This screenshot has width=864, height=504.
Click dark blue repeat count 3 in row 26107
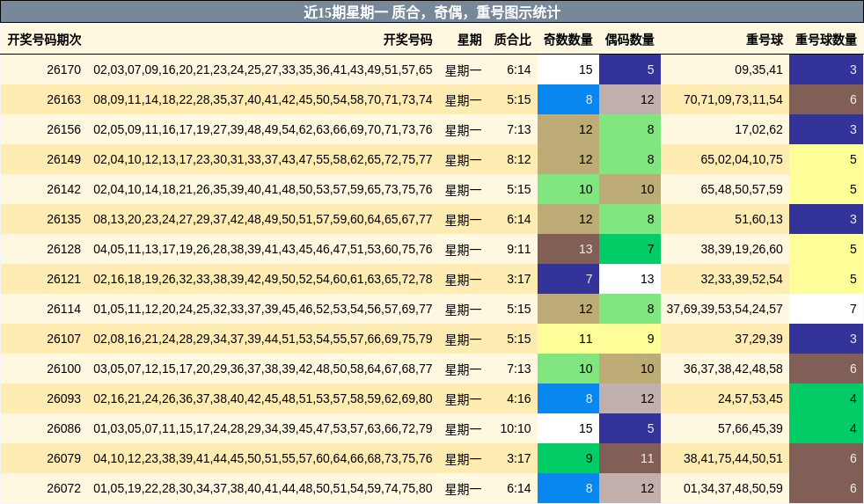point(826,339)
